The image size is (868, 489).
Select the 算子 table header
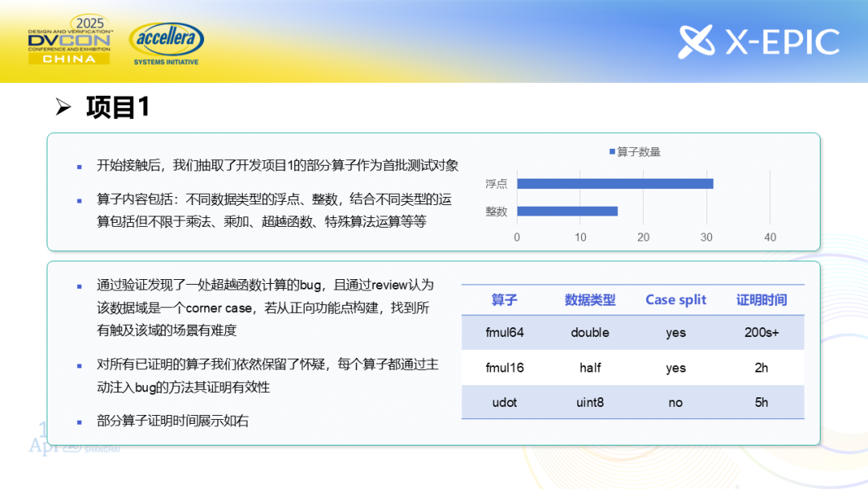[506, 300]
